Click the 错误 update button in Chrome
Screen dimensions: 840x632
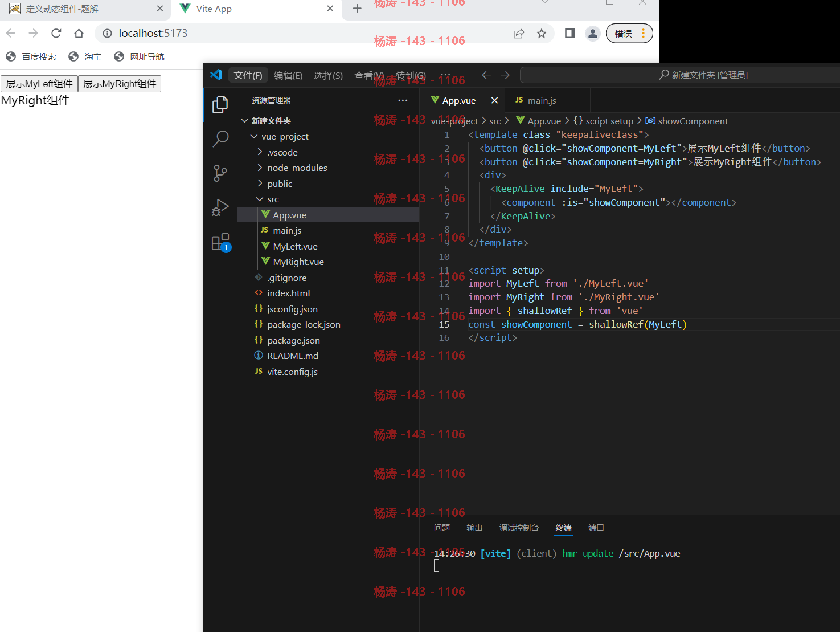tap(629, 34)
